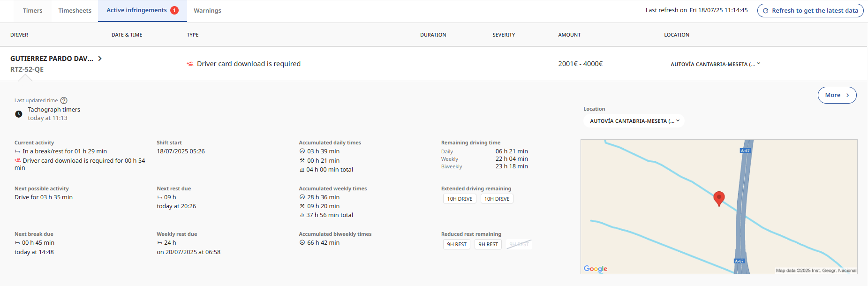Open the Timesheets tab

75,11
